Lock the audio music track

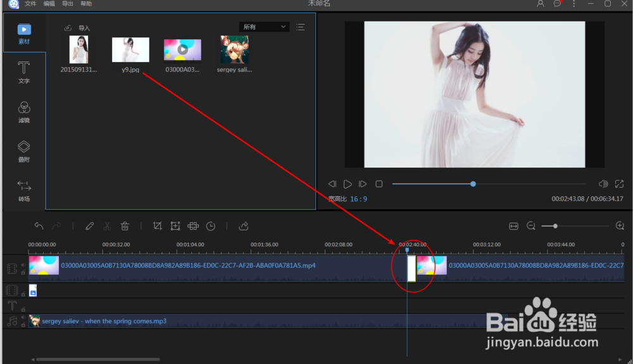click(x=23, y=325)
